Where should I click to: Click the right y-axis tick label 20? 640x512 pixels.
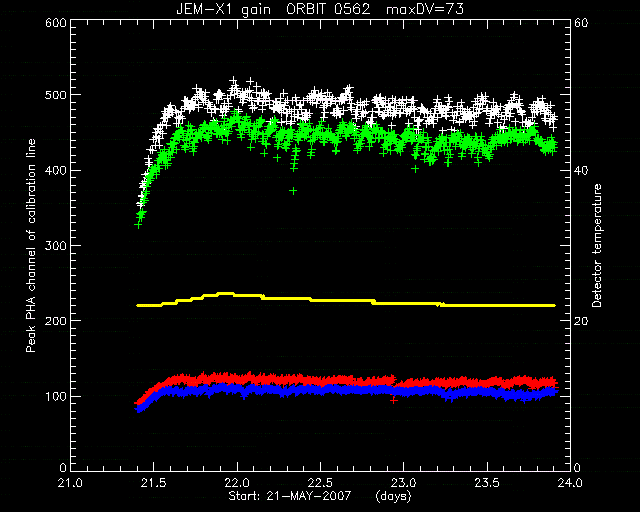pyautogui.click(x=581, y=321)
